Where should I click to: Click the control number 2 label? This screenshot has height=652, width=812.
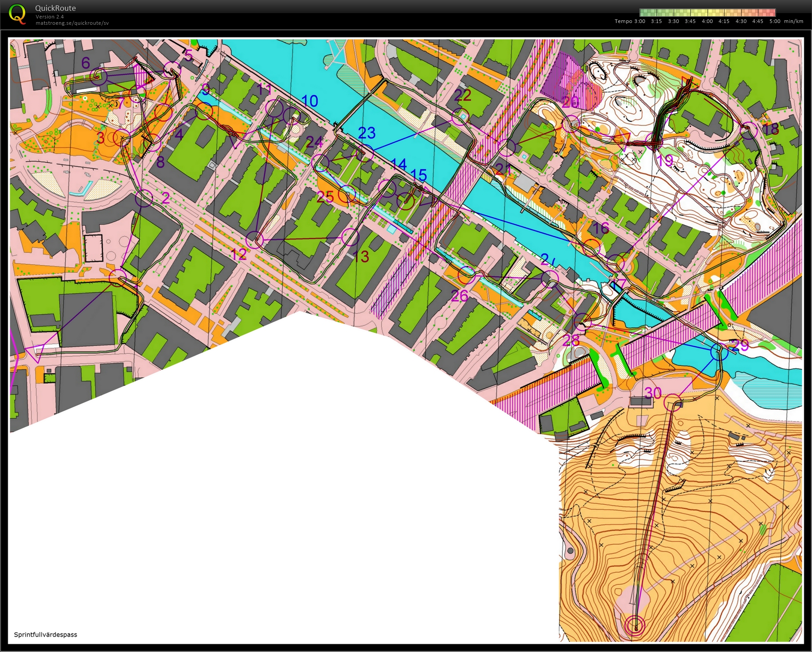tap(165, 198)
